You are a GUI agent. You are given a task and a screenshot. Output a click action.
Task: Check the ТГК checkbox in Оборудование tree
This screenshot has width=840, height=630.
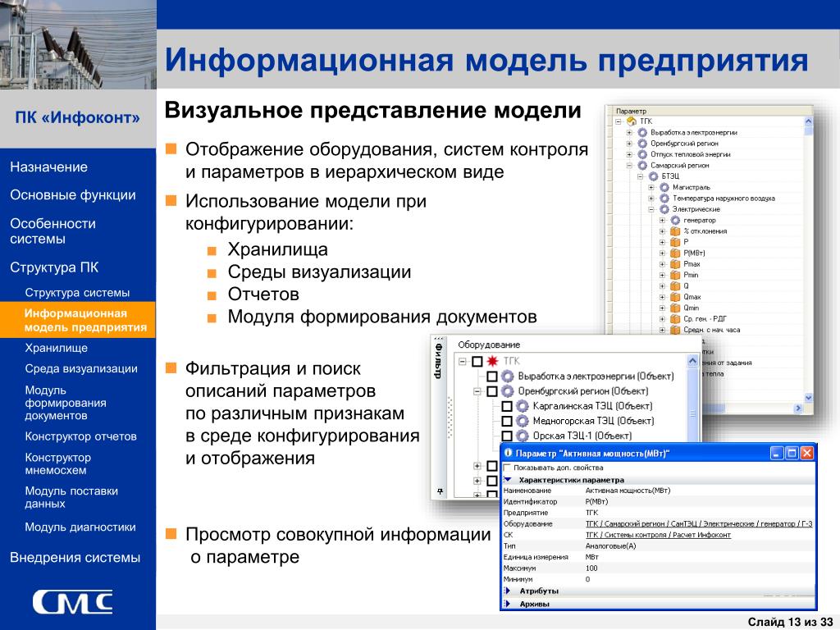coord(477,362)
